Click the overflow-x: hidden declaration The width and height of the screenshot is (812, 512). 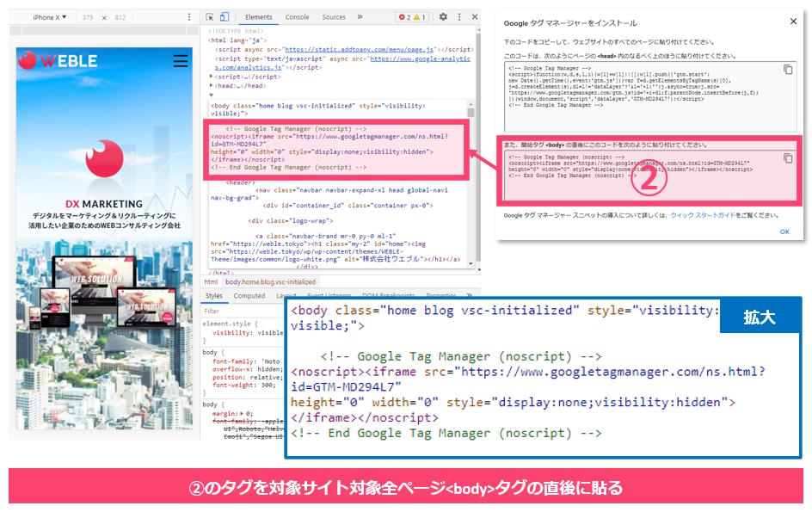pyautogui.click(x=248, y=369)
